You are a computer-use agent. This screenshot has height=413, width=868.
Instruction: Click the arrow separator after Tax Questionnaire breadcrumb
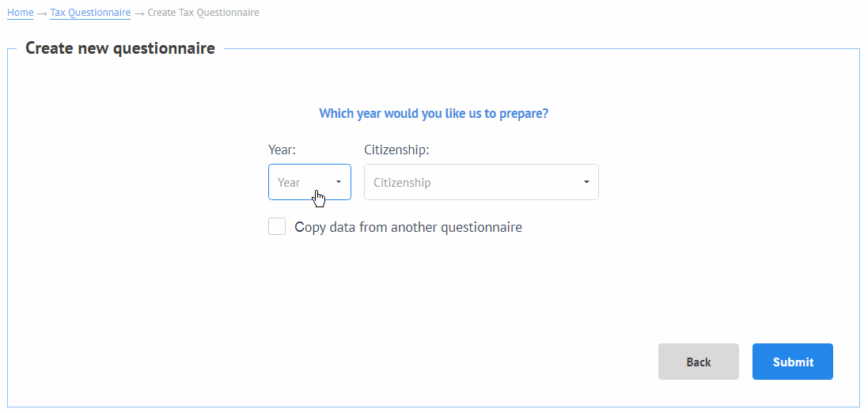tap(139, 13)
